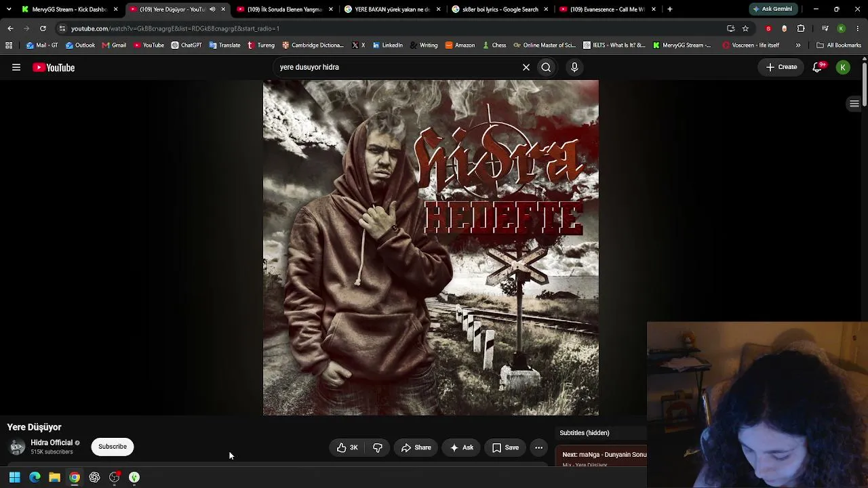Open Voscreen - life itself bookmark
The image size is (868, 488).
pos(751,45)
